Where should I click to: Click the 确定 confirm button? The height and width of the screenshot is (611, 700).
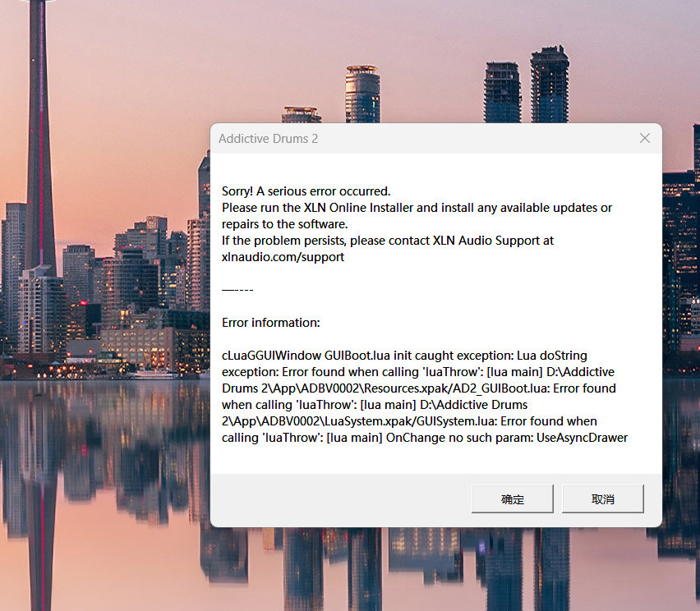coord(512,498)
